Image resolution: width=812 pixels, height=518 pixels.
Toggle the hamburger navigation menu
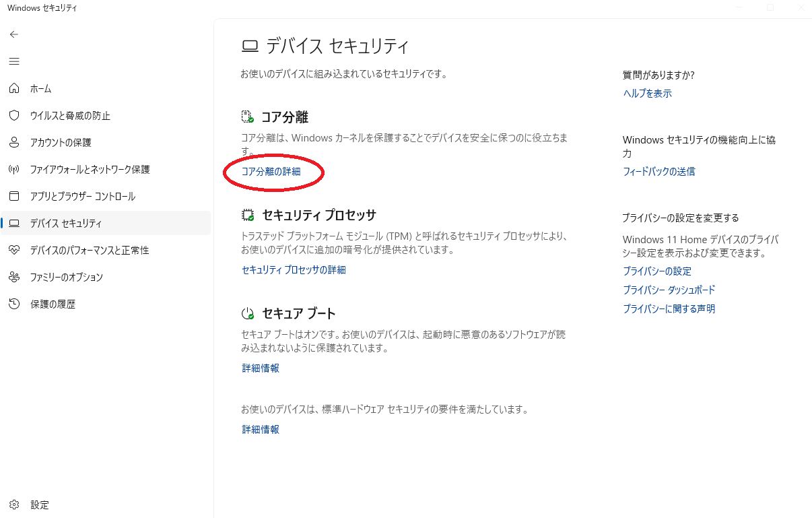click(13, 61)
